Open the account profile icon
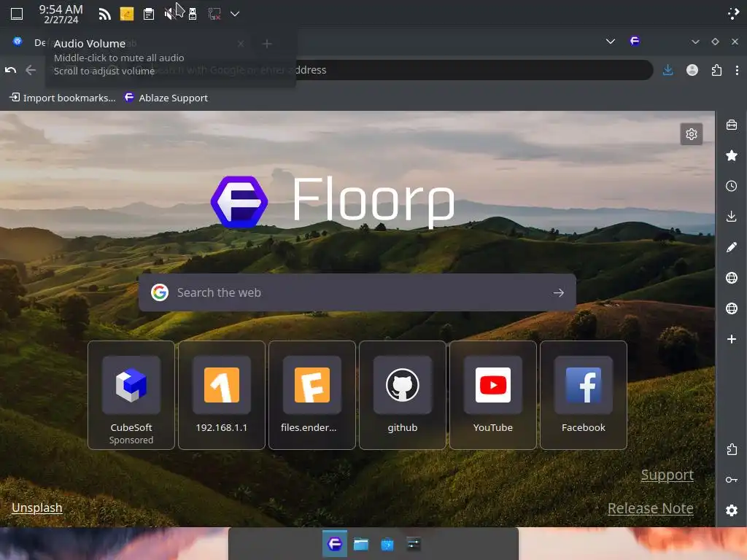Viewport: 747px width, 560px height. pyautogui.click(x=692, y=70)
